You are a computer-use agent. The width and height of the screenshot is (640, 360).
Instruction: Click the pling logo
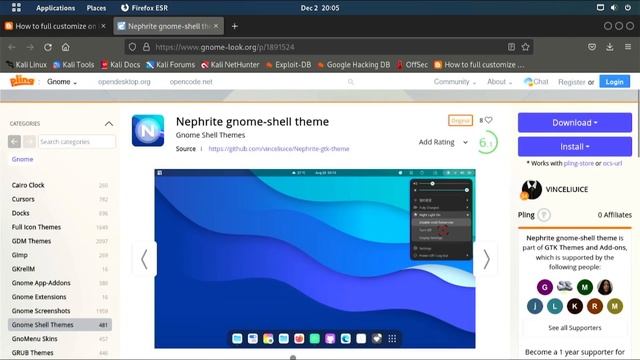click(x=22, y=81)
